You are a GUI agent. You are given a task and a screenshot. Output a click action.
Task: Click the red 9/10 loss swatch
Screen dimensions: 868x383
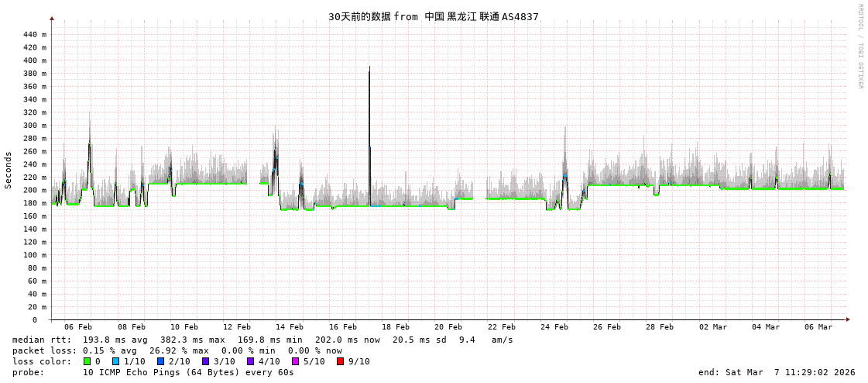tap(340, 361)
